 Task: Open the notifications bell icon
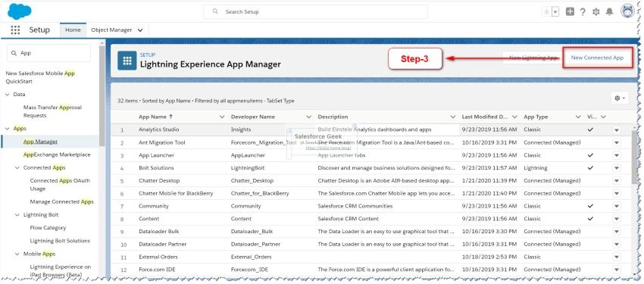tap(609, 12)
